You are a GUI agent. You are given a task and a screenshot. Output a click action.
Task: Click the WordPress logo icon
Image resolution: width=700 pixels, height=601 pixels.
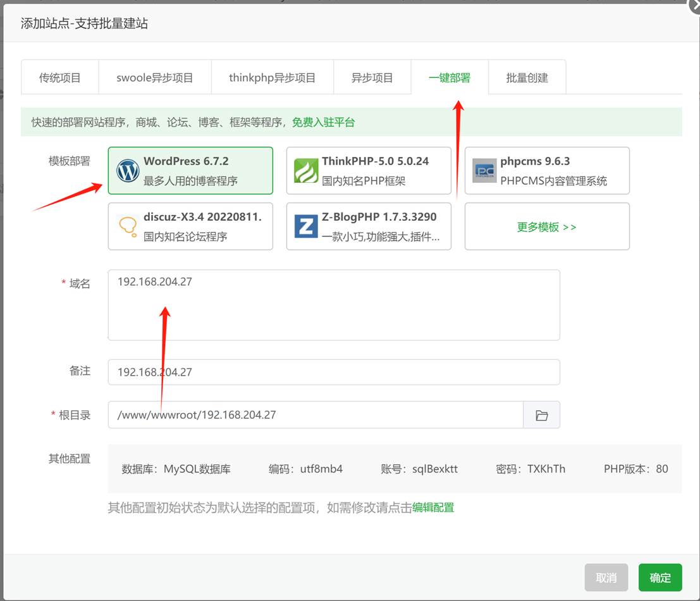pos(128,171)
